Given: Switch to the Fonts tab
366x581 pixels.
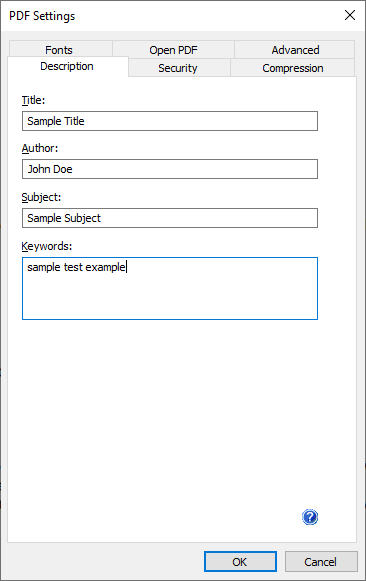Looking at the screenshot, I should pos(59,50).
